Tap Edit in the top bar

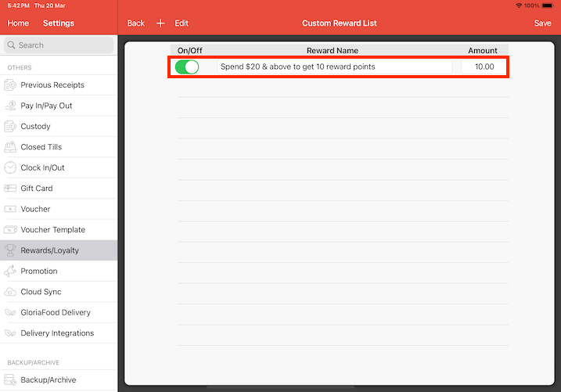[182, 23]
